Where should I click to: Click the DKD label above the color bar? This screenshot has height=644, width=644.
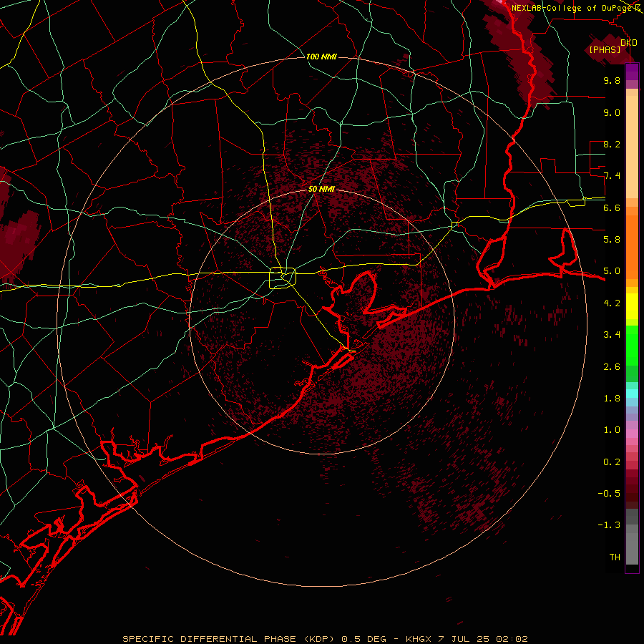(x=629, y=43)
